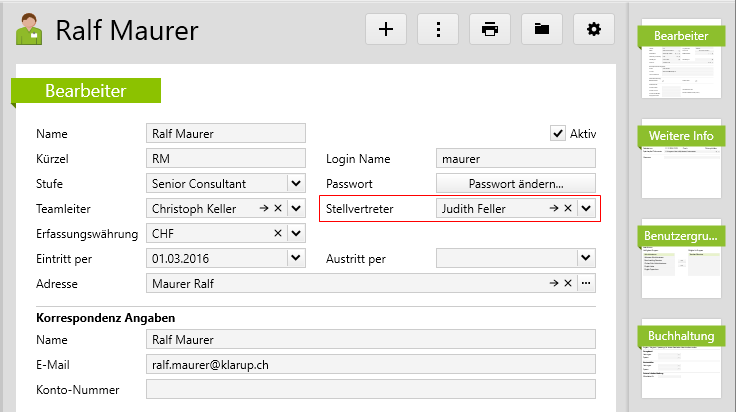The image size is (736, 412).
Task: Open the folder icon in the header
Action: tap(542, 30)
